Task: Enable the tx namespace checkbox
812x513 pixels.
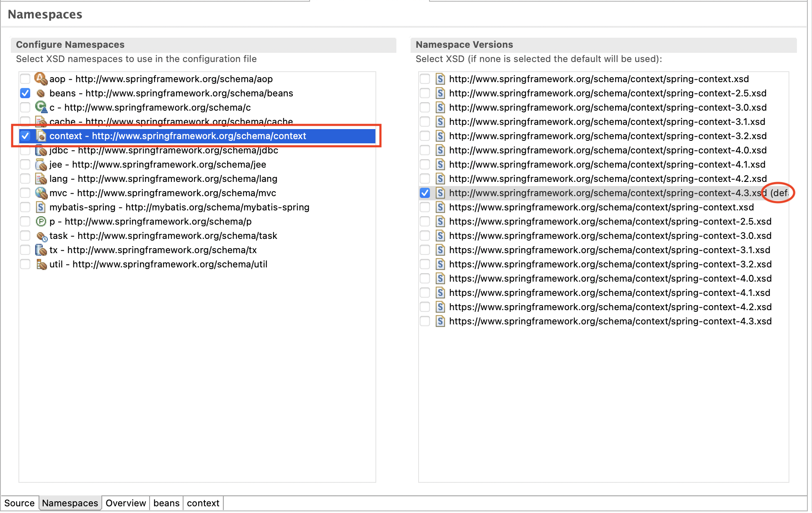Action: pos(25,250)
